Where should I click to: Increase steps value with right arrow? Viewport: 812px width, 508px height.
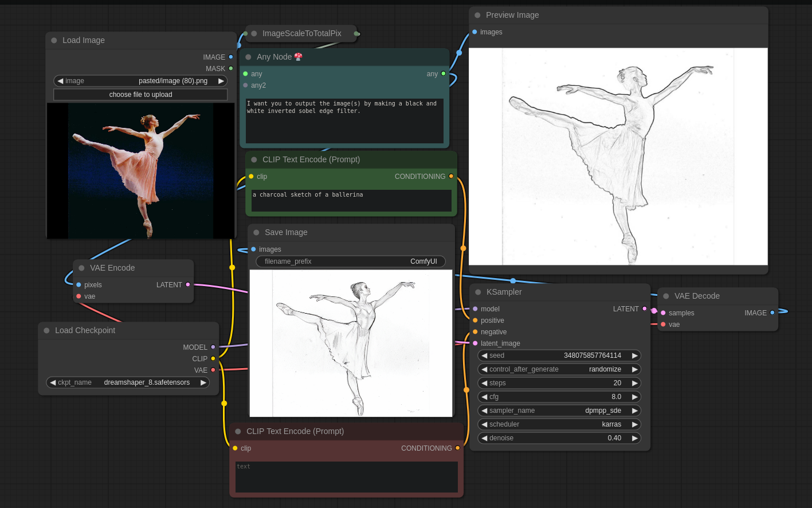point(634,383)
